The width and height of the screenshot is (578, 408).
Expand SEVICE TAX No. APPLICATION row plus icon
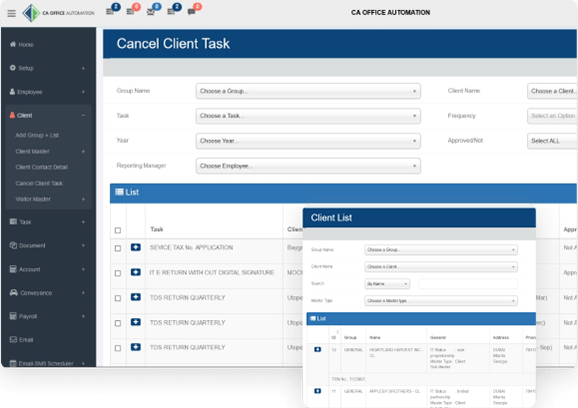136,247
